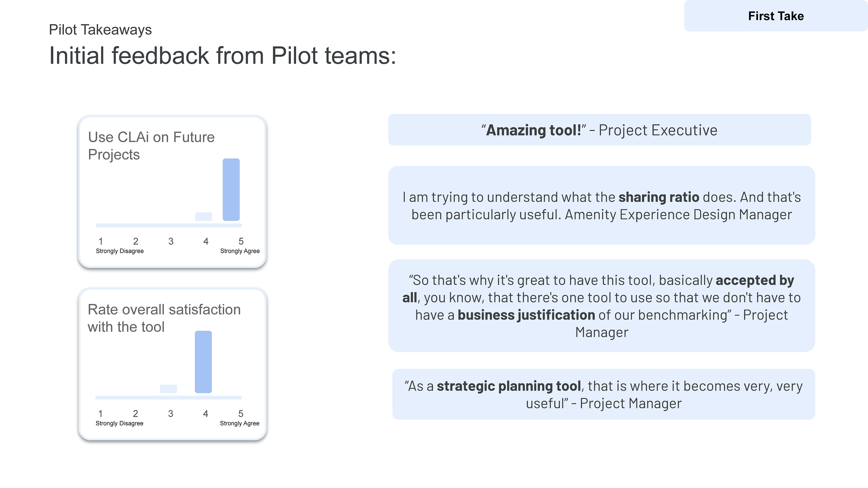Click axis number 1 in the CLAi chart
Image resolution: width=868 pixels, height=488 pixels.
[100, 241]
